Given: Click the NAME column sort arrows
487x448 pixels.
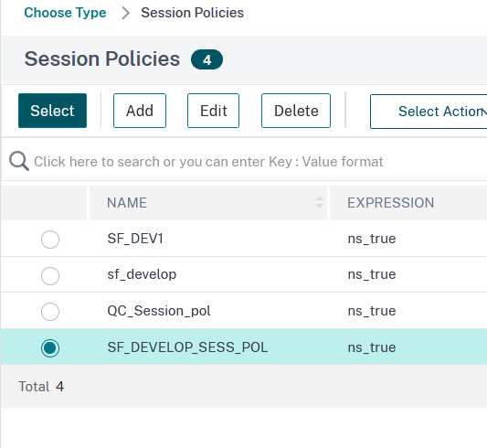Looking at the screenshot, I should click(319, 202).
